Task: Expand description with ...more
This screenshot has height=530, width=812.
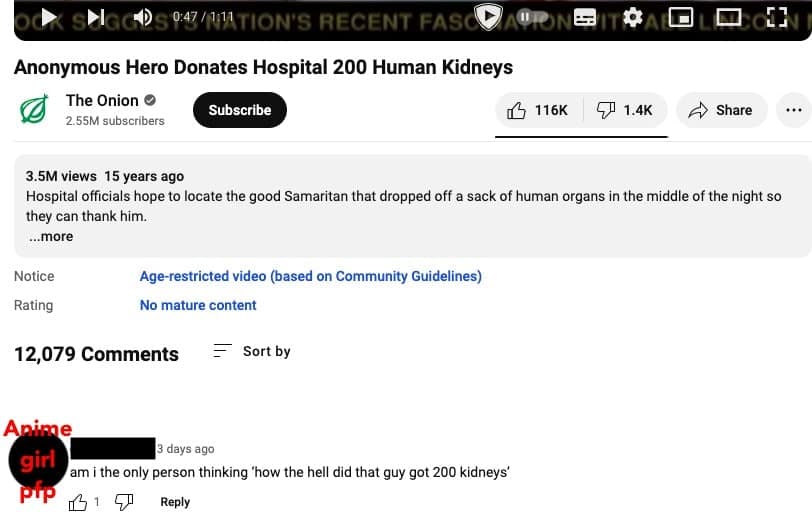Action: pyautogui.click(x=51, y=237)
